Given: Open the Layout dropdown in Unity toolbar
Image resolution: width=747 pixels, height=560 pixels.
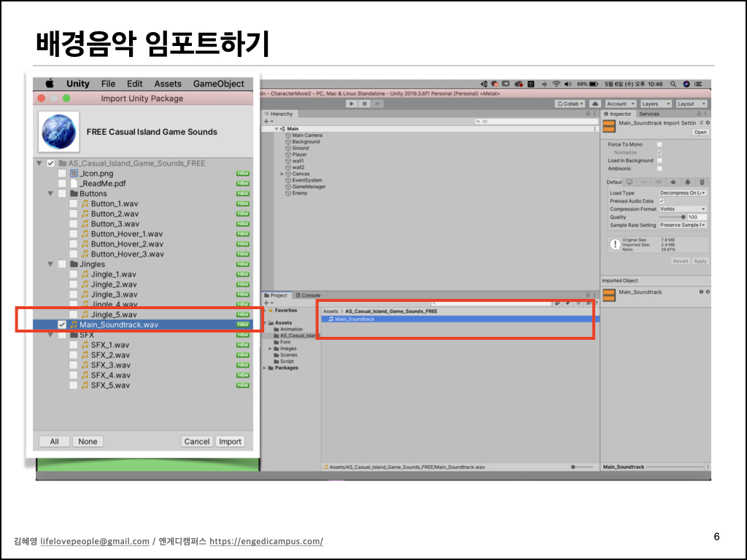Looking at the screenshot, I should point(691,104).
